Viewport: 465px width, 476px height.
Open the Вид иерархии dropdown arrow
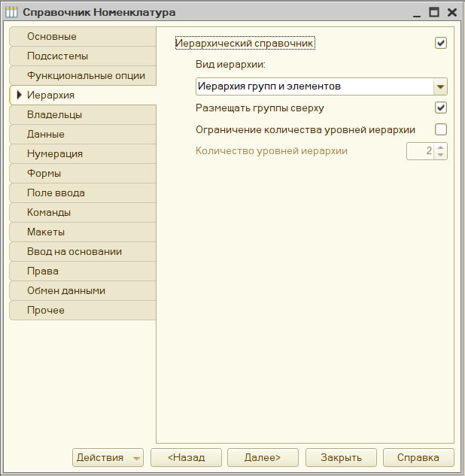point(440,86)
